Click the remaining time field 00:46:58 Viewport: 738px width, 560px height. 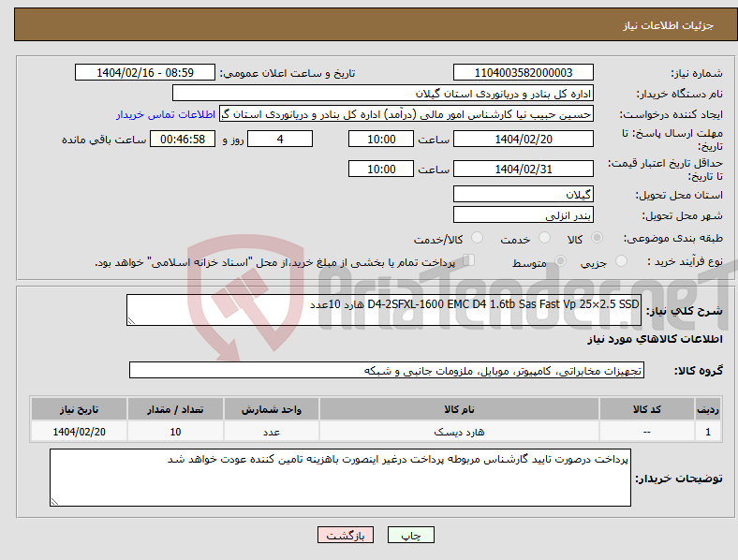coord(182,139)
